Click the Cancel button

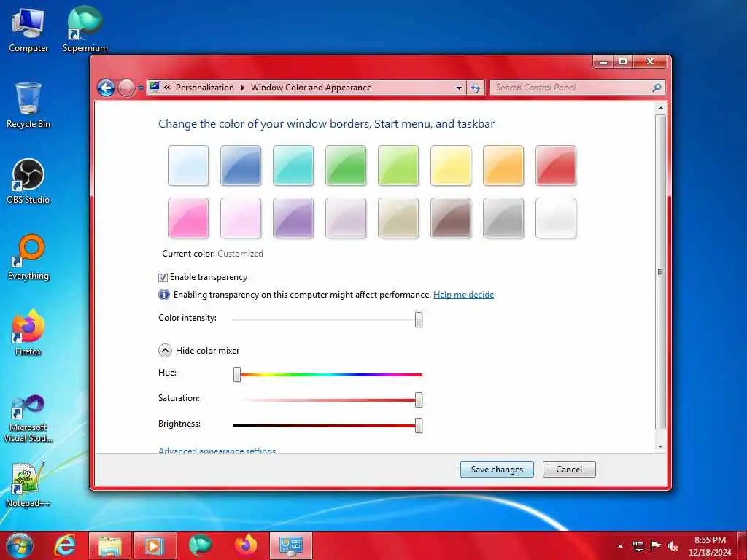(x=569, y=469)
